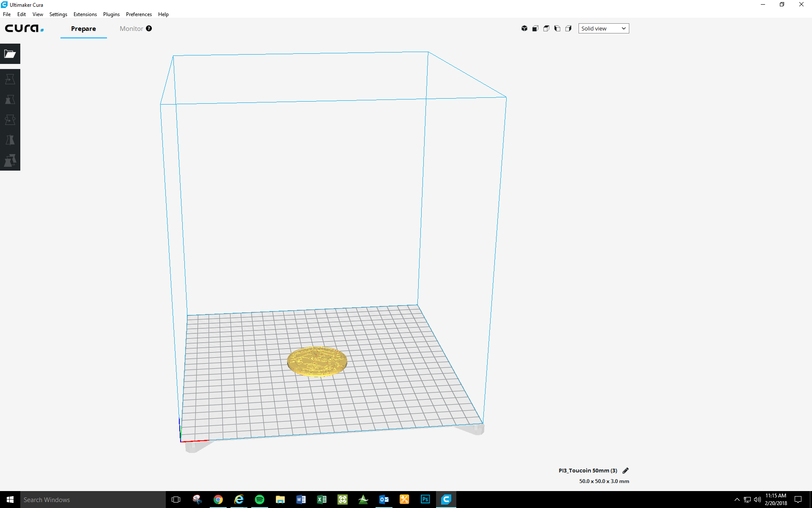Select the Rotate tool in the left toolbar
Viewport: 812px width, 508px height.
10,120
